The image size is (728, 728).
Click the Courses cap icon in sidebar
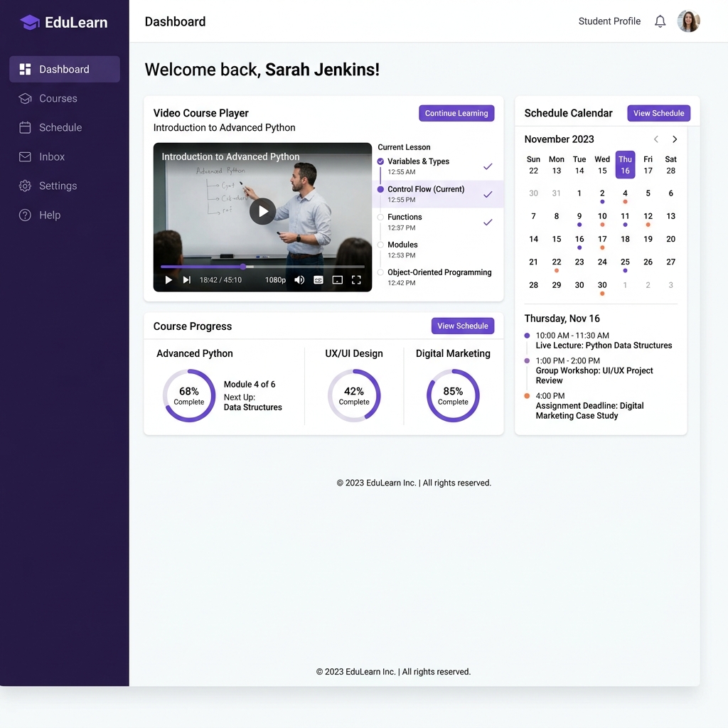[25, 98]
